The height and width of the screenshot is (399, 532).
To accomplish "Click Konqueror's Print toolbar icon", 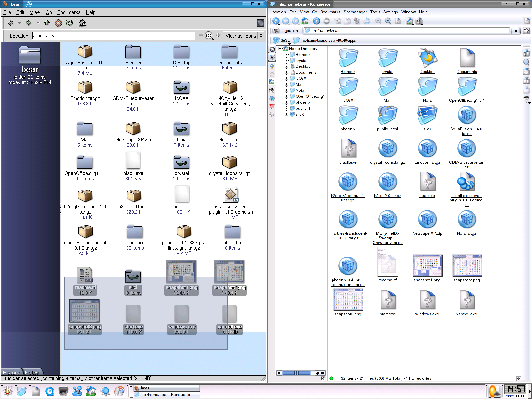I will [x=367, y=21].
